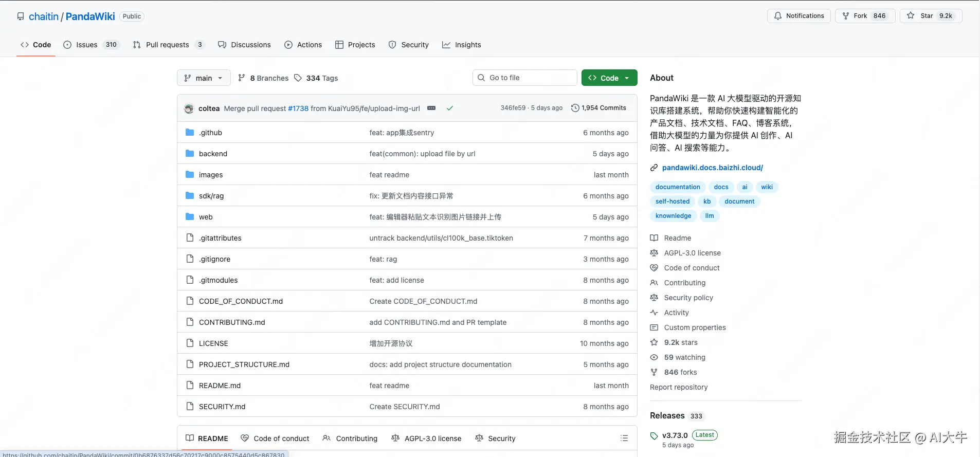
Task: Click the web folder icon
Action: click(190, 217)
